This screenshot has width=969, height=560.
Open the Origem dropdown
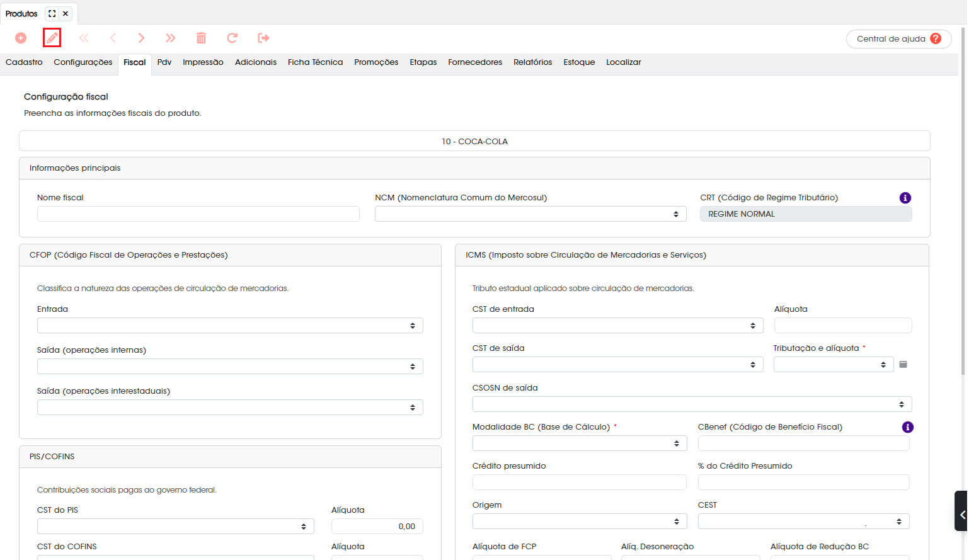coord(580,522)
